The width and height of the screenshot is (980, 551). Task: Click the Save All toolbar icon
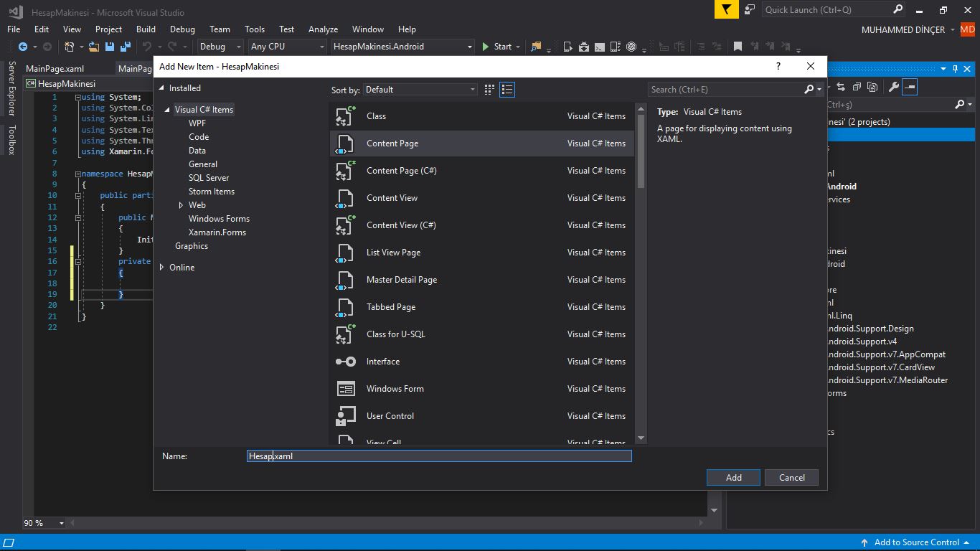(x=125, y=47)
